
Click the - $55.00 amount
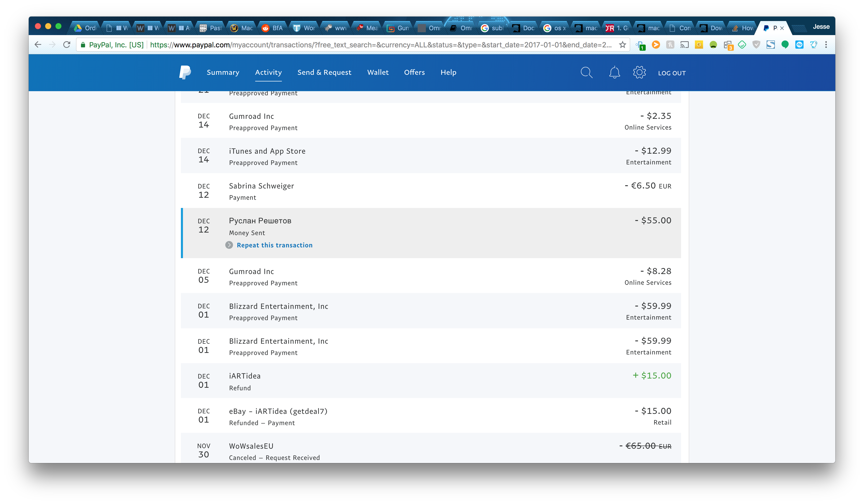[653, 220]
